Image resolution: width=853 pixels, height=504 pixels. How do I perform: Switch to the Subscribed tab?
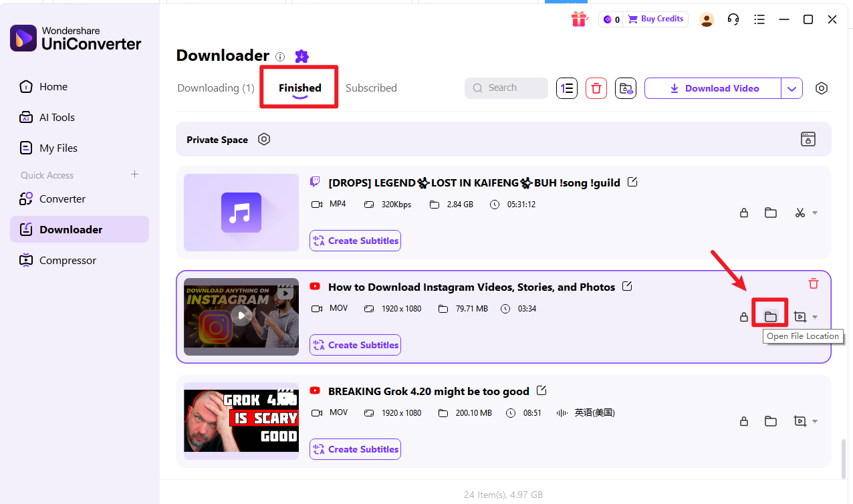point(371,88)
